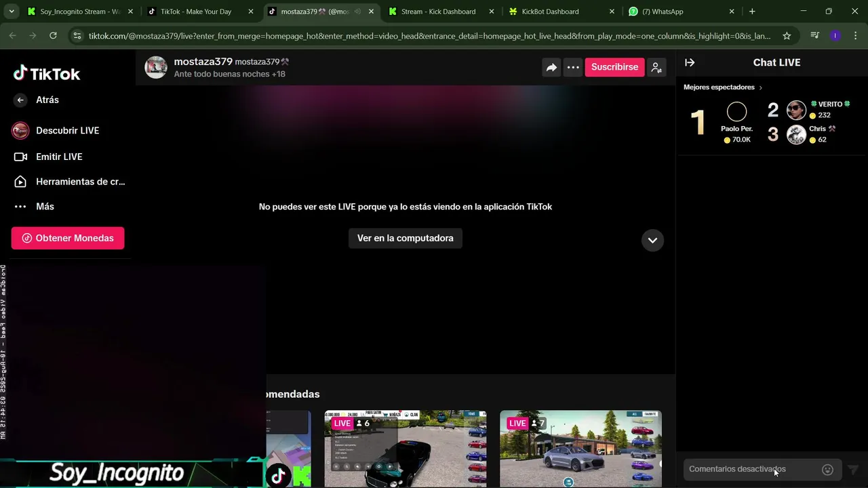Select top viewer Paolo Per.
Image resolution: width=868 pixels, height=488 pixels.
[x=736, y=123]
